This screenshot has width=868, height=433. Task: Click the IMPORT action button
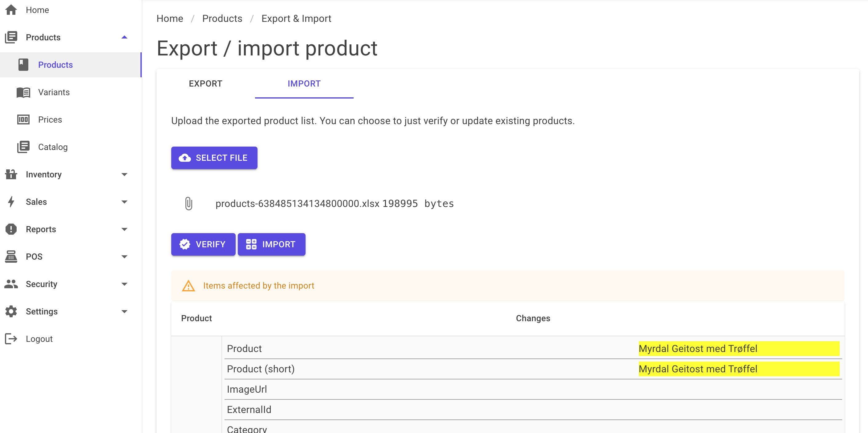point(272,244)
